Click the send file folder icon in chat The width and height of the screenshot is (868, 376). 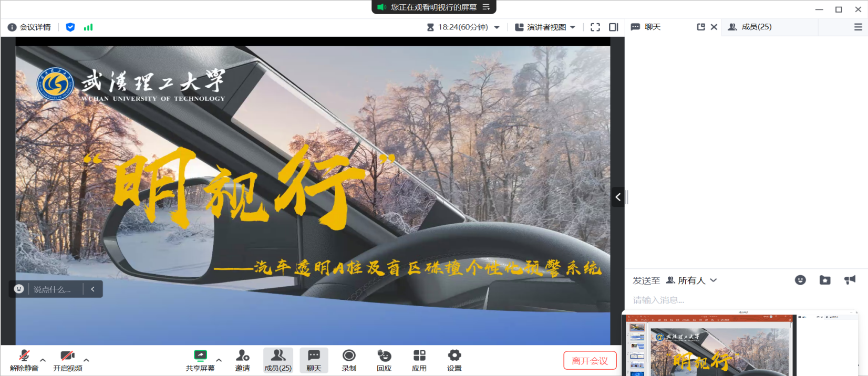[825, 280]
